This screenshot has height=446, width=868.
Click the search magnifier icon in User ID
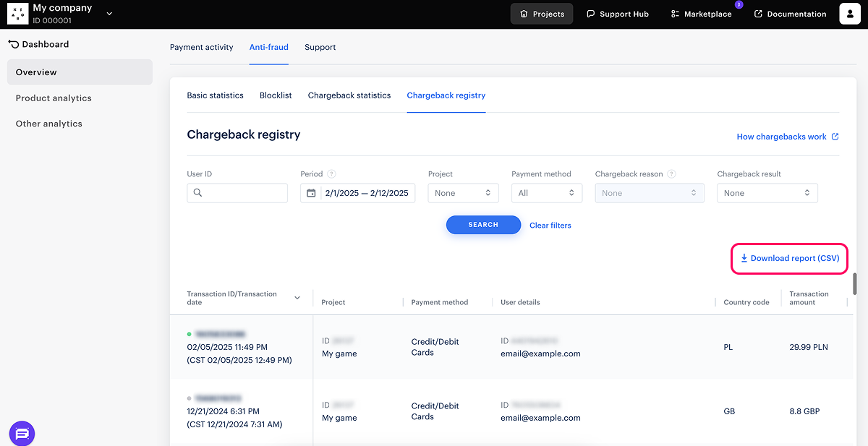pyautogui.click(x=197, y=193)
